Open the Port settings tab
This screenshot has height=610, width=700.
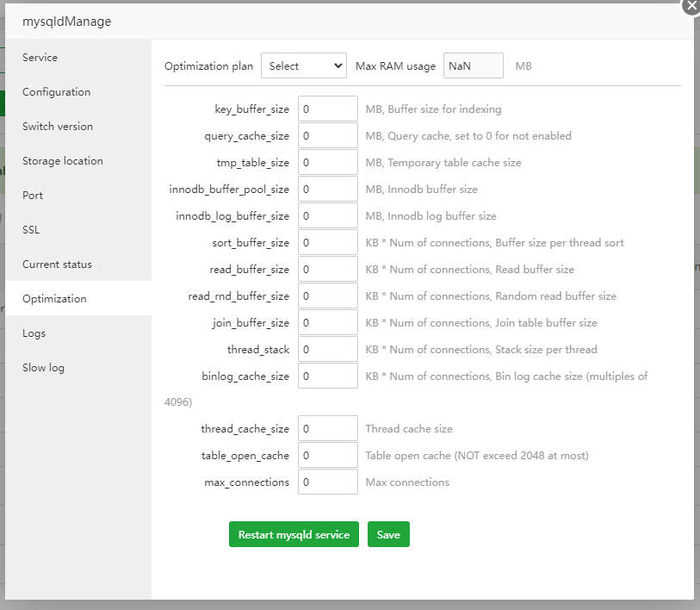click(33, 196)
